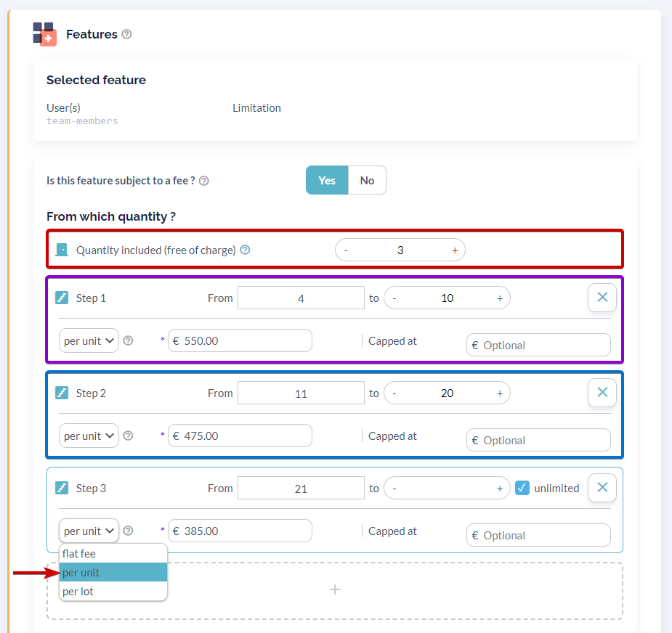Click the Step 1 Capped at field
Screen dimensions: 672x633
coord(538,346)
